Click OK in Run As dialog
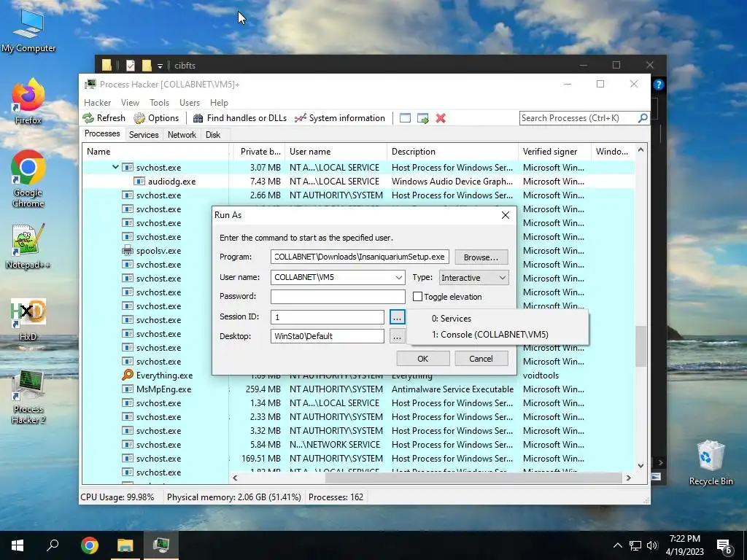 (422, 359)
